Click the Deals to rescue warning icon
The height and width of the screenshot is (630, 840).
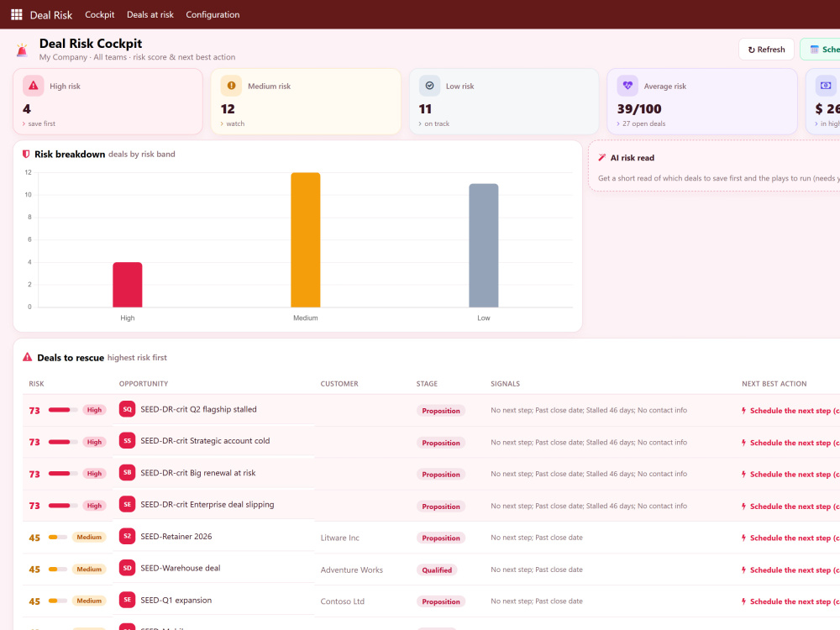tap(28, 357)
